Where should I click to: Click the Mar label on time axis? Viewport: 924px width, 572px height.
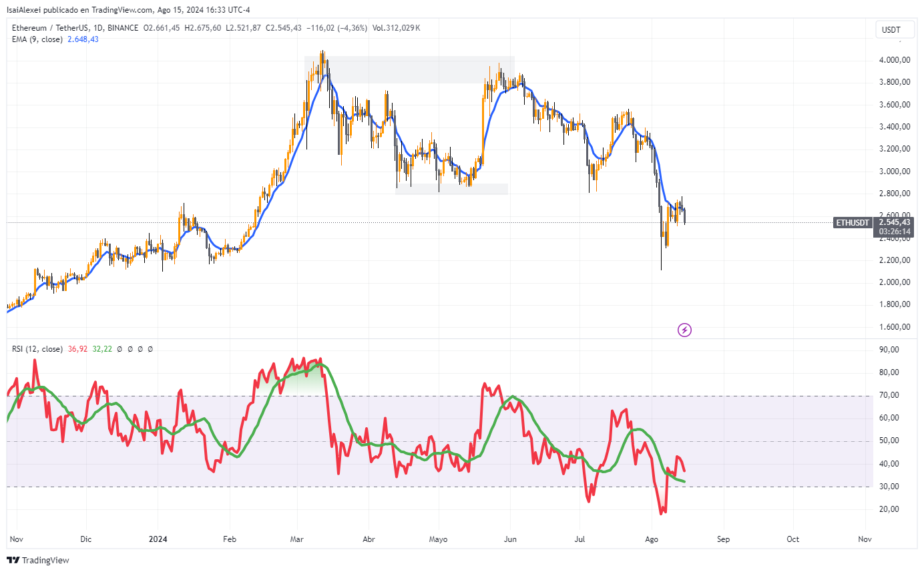click(x=297, y=539)
